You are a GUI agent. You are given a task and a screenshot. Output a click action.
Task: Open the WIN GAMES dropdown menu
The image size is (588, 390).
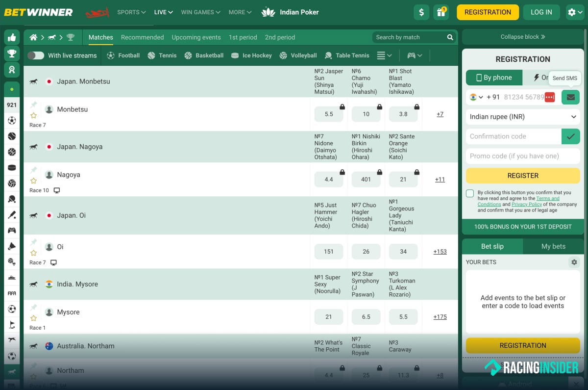coord(200,12)
